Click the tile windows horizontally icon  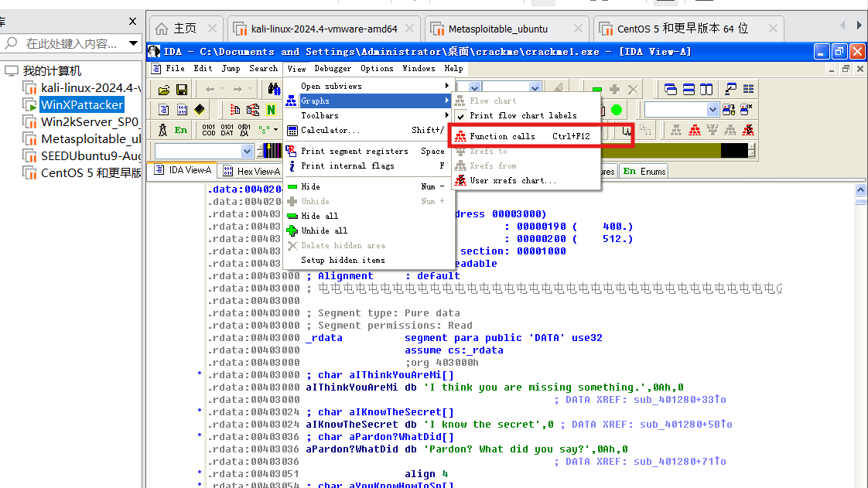tap(689, 89)
